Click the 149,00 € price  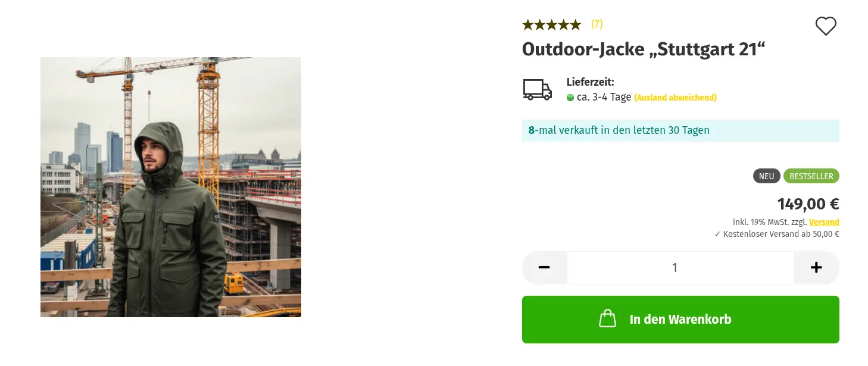click(808, 204)
